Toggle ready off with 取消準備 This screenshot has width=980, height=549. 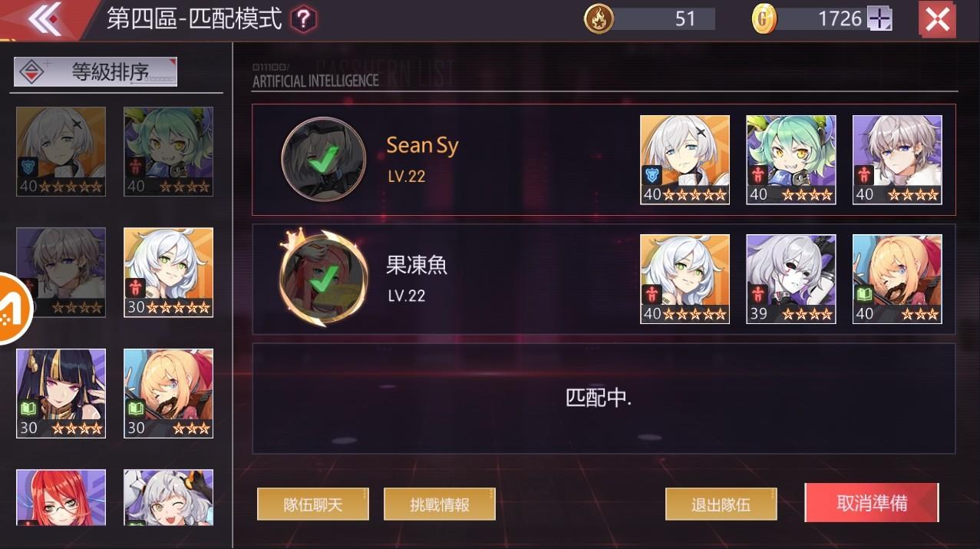tap(872, 503)
